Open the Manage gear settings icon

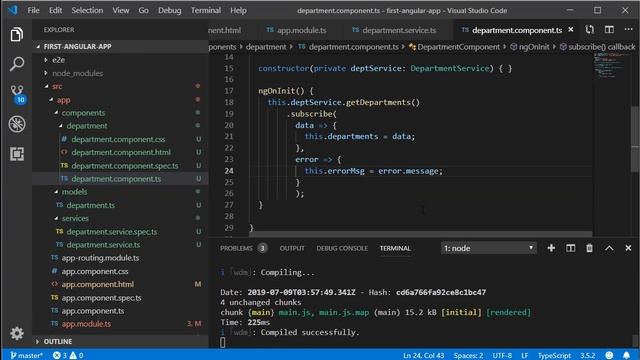click(x=16, y=333)
